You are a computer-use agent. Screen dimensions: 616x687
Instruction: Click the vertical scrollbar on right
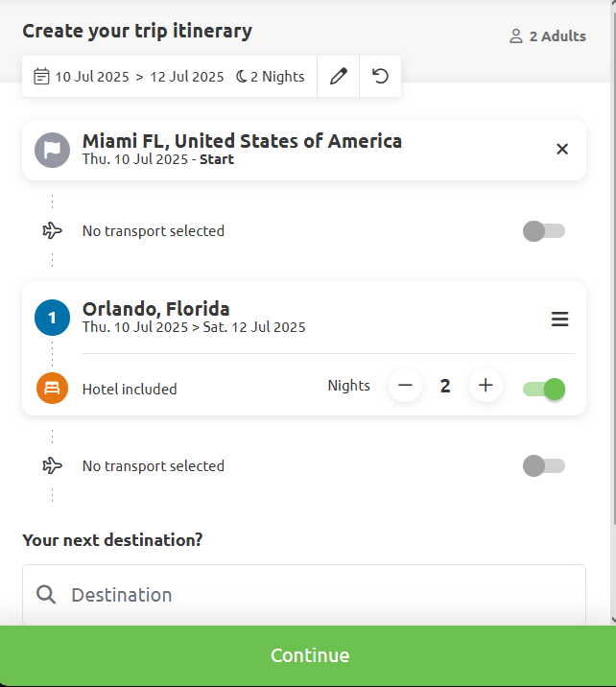click(x=613, y=263)
